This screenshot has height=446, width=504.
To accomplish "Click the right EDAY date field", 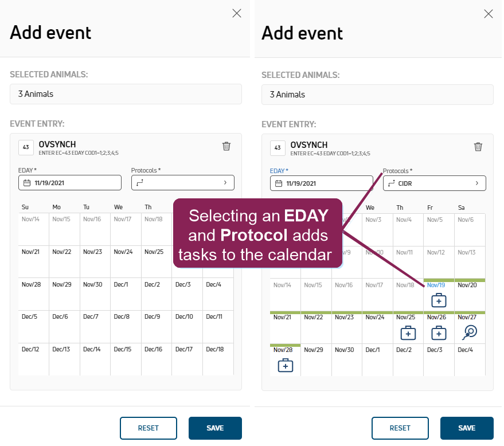I will coord(321,183).
